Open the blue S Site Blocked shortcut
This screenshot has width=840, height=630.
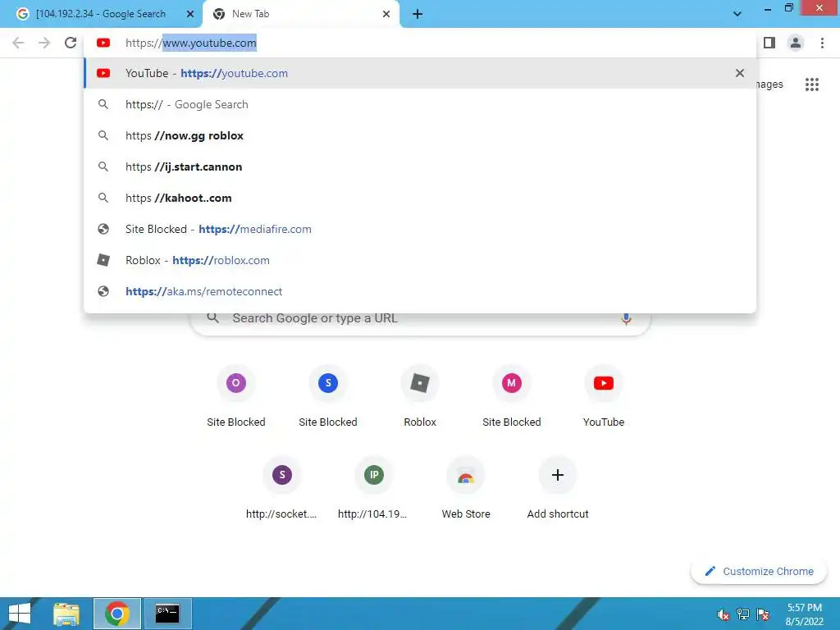click(328, 396)
